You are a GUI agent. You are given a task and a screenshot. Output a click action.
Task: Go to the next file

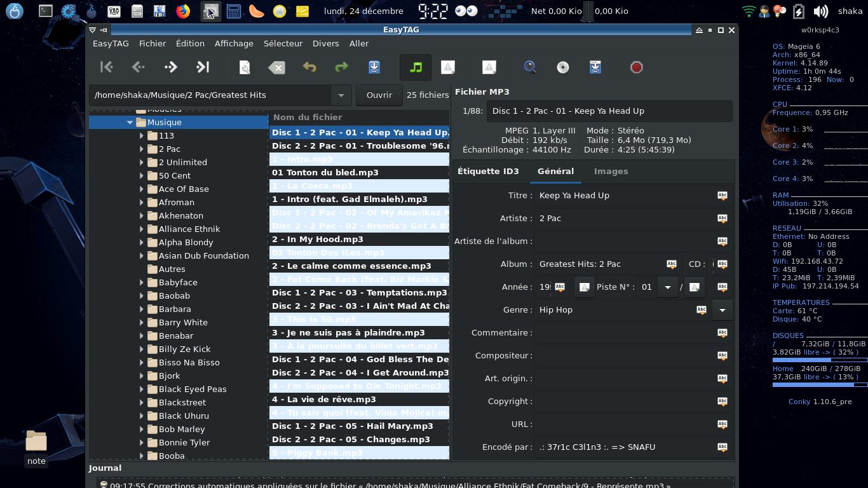tap(170, 67)
